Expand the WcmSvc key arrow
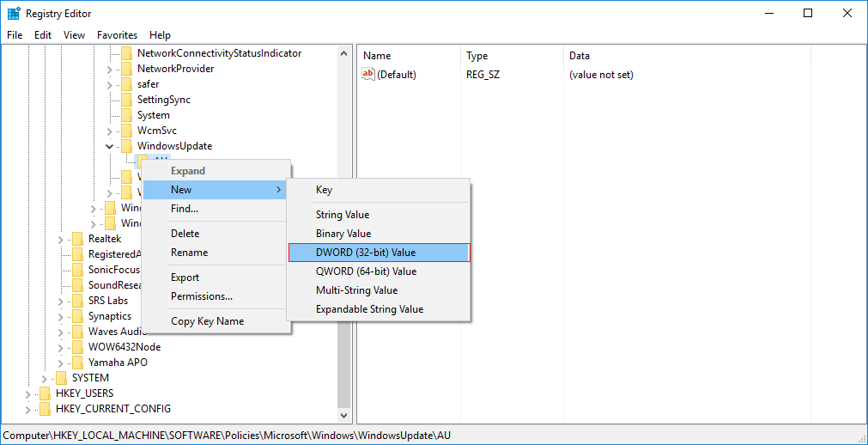This screenshot has height=445, width=868. pos(109,131)
